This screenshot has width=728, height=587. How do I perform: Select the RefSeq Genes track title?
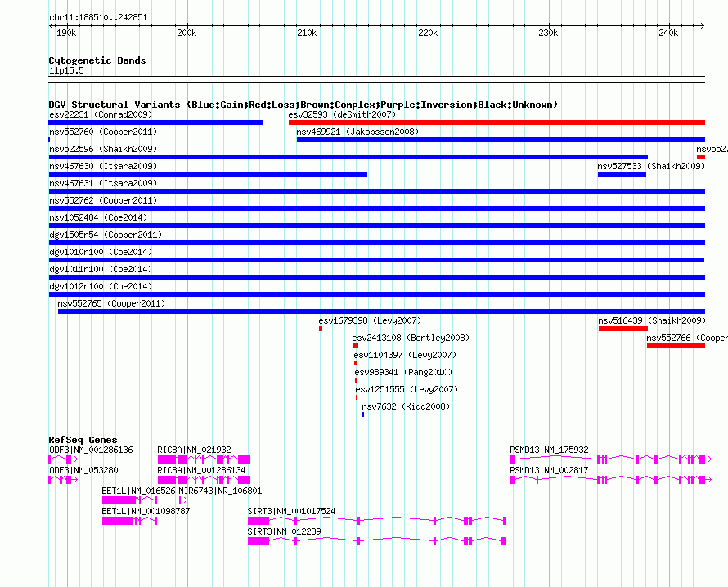click(x=83, y=440)
